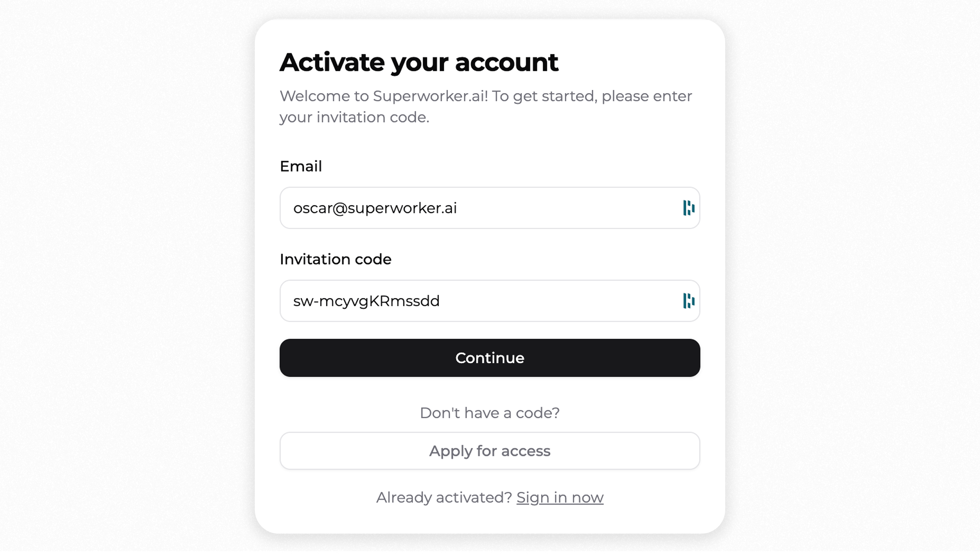Image resolution: width=980 pixels, height=556 pixels.
Task: Click the Welcome to Superworker.ai paragraph
Action: point(486,107)
